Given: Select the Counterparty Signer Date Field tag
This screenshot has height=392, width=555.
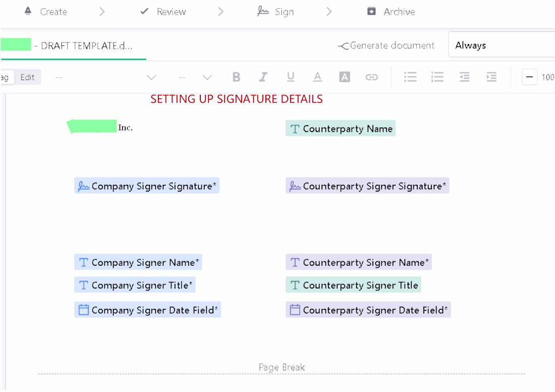Looking at the screenshot, I should [368, 310].
